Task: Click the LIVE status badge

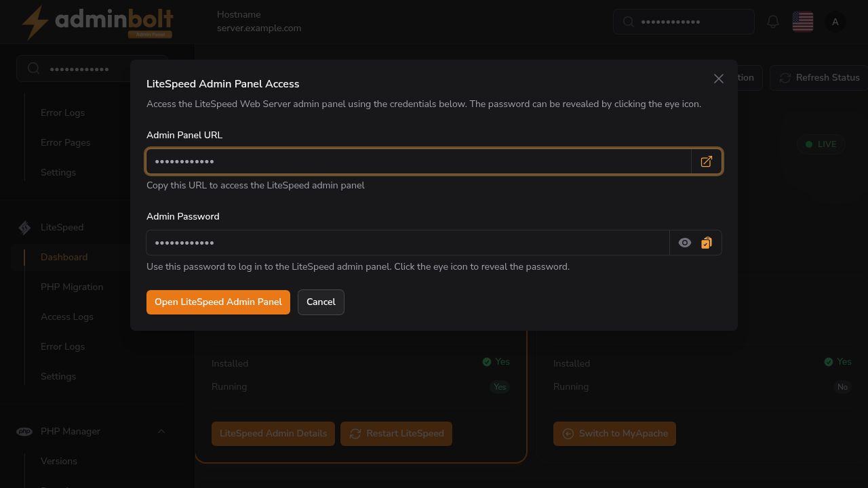Action: (x=821, y=144)
